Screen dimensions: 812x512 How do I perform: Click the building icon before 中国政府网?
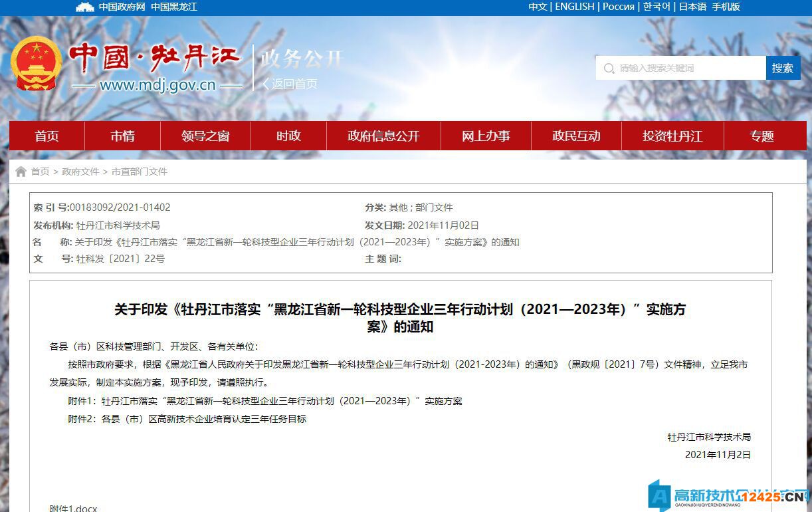click(85, 7)
